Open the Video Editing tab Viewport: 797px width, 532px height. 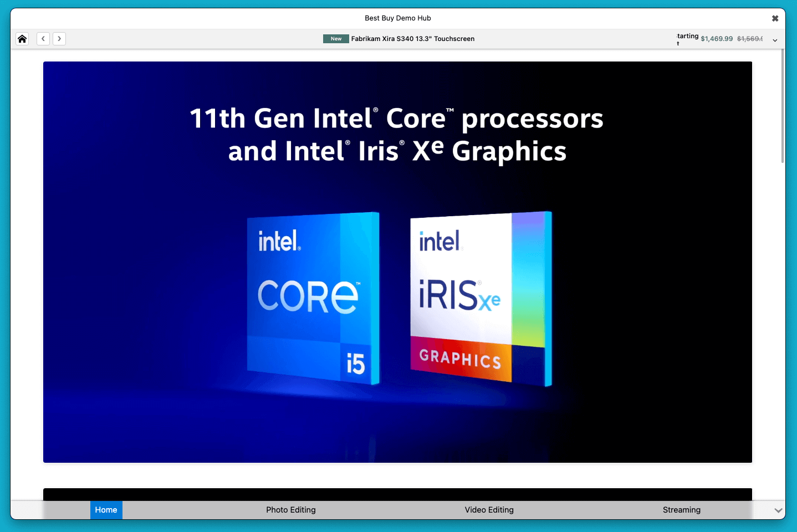pyautogui.click(x=489, y=510)
